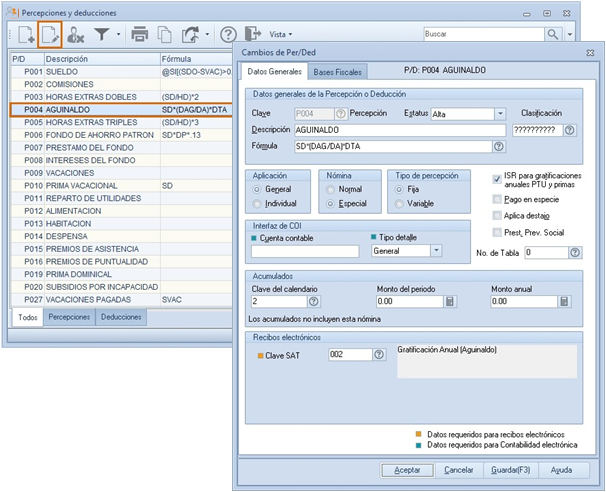Click the Ayuda button

(x=561, y=470)
